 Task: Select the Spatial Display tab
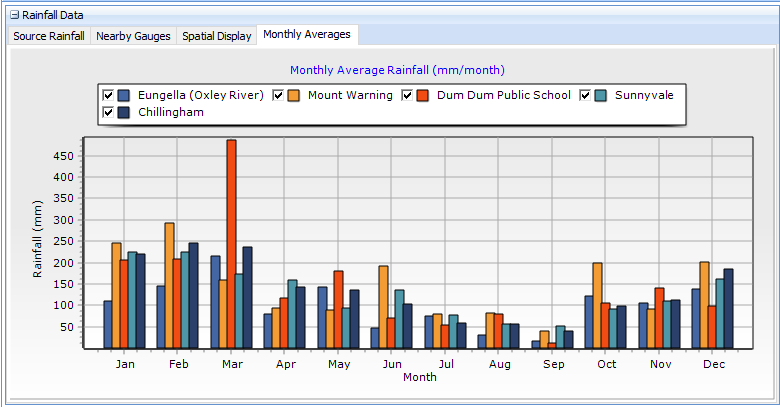click(x=216, y=36)
